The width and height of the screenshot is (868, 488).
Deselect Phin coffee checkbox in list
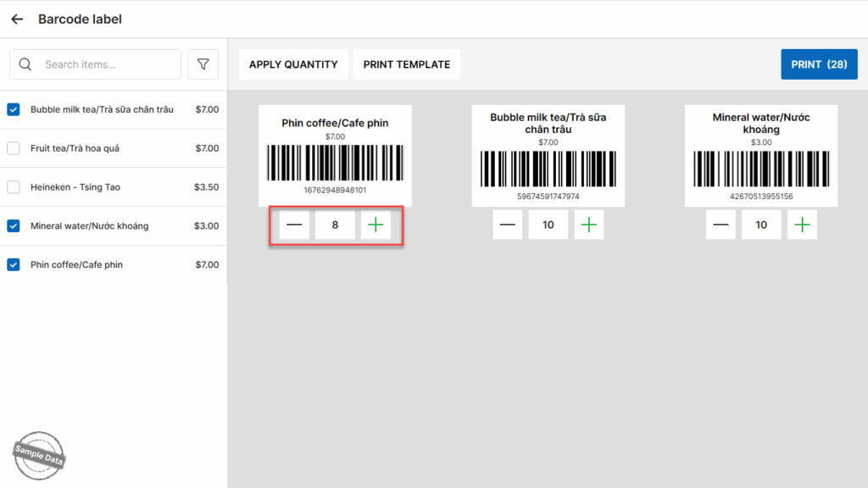(14, 265)
